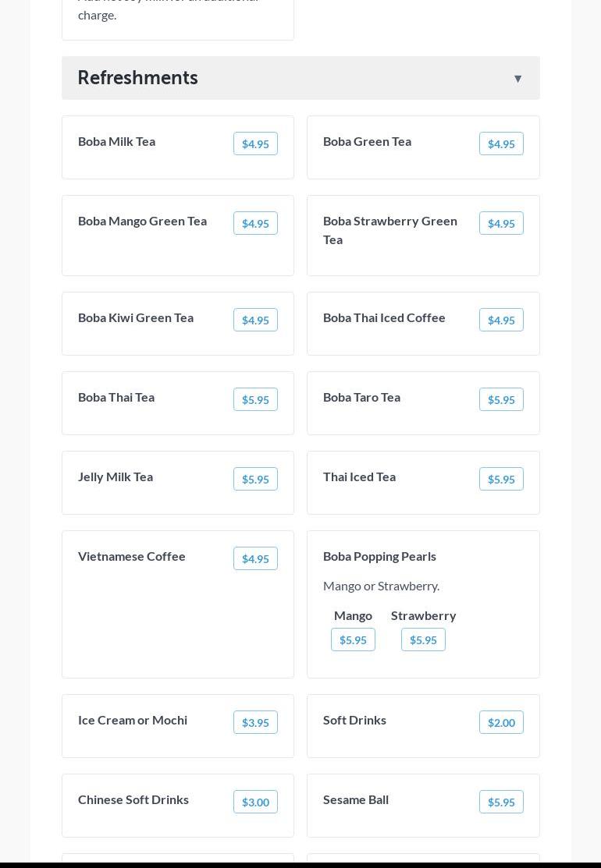Click the Boba Mango Green Tea price
The image size is (601, 868).
click(255, 224)
